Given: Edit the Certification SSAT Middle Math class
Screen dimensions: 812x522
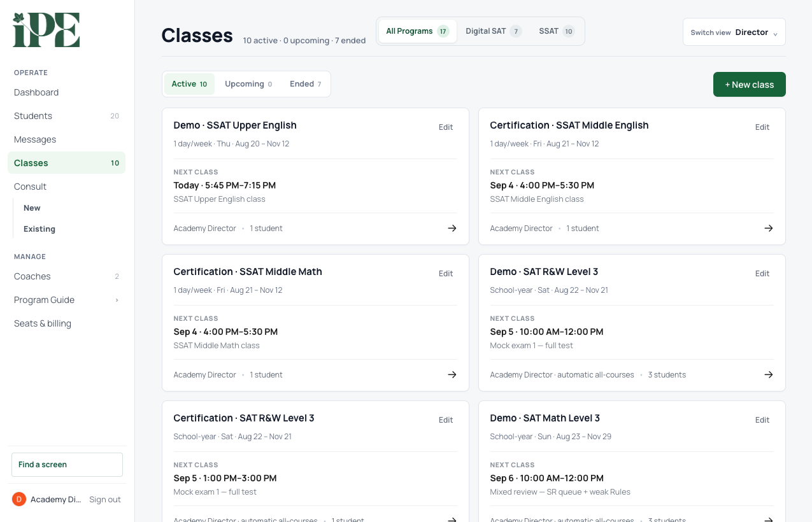Looking at the screenshot, I should pos(446,274).
